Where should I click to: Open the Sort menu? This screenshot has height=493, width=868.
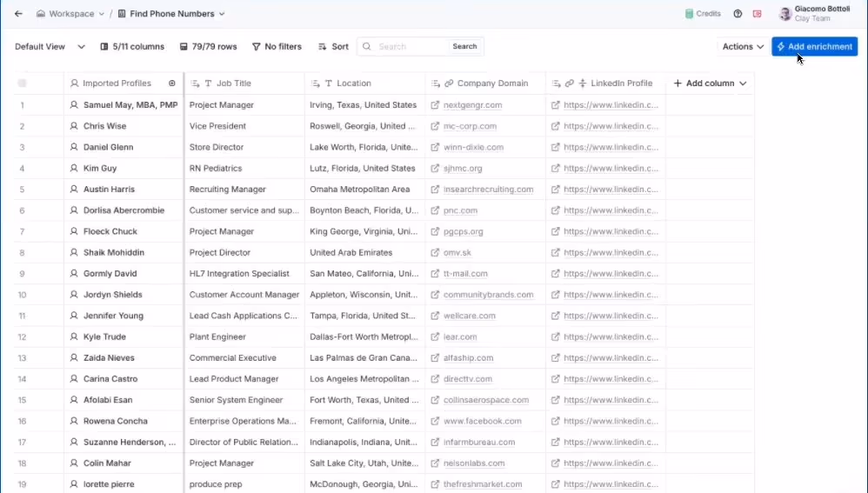point(333,46)
